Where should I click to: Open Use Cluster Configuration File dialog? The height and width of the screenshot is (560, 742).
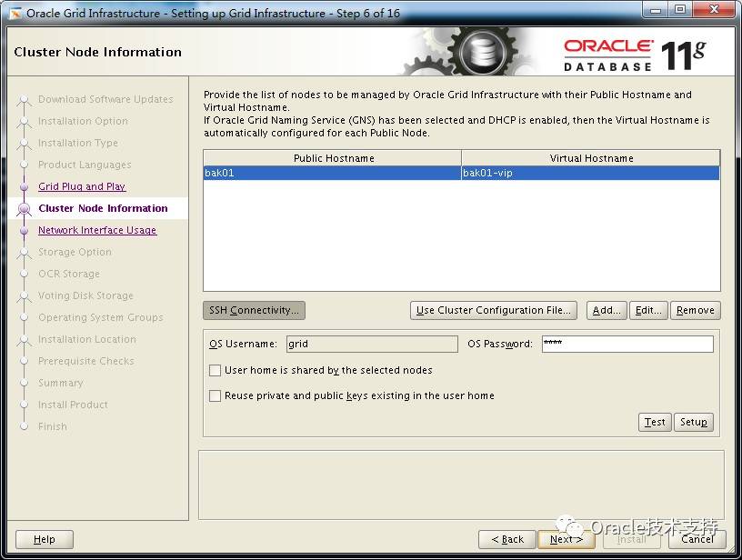click(494, 310)
